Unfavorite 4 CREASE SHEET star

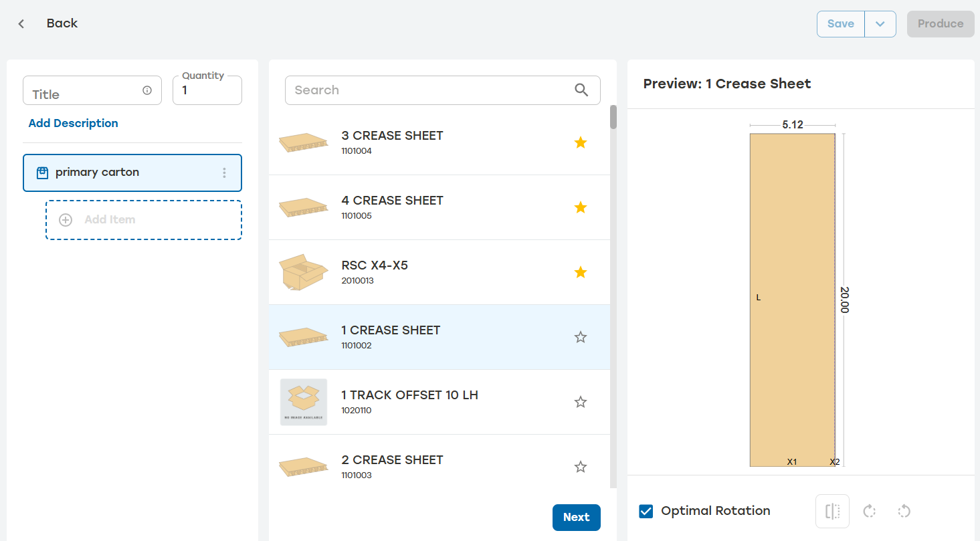click(581, 207)
